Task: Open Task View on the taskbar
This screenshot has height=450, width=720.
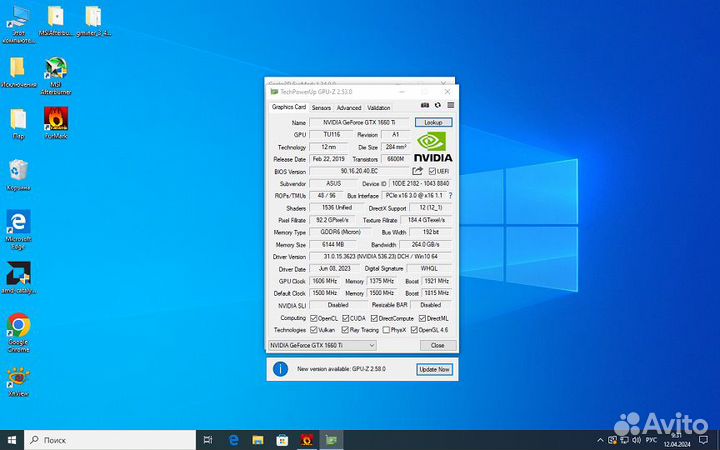Action: [208, 440]
